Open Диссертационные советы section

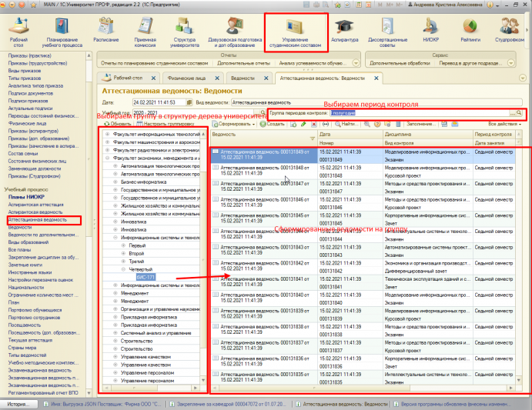coord(387,32)
